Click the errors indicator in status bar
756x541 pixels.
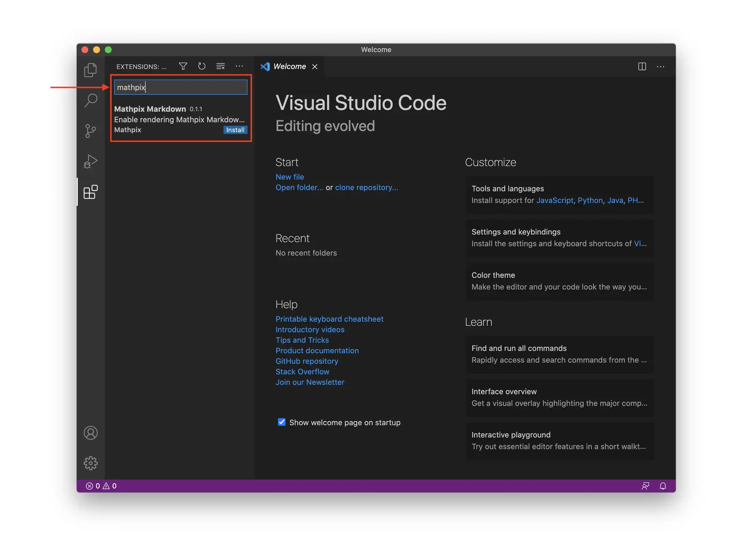tap(93, 486)
